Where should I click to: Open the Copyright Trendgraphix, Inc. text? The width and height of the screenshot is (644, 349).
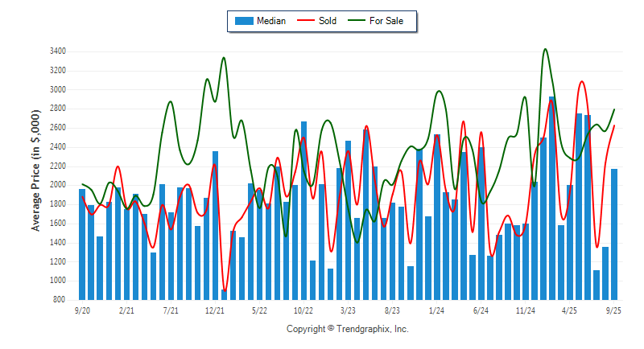pyautogui.click(x=347, y=329)
